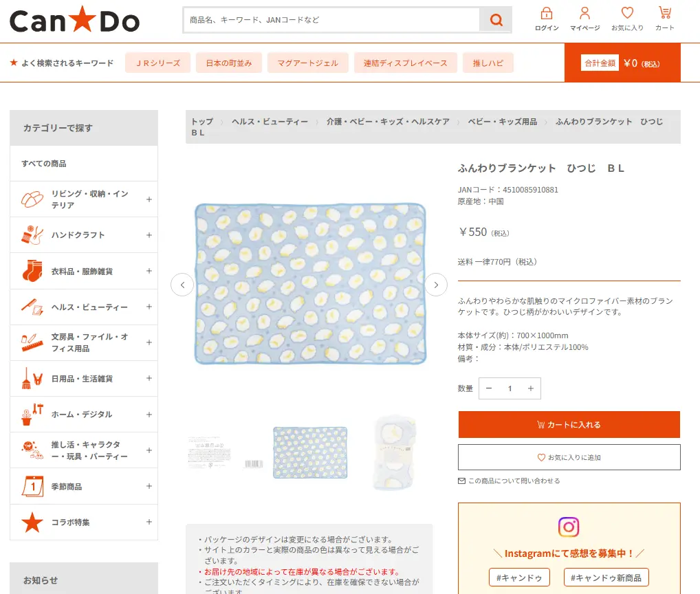The width and height of the screenshot is (700, 594).
Task: Select the ＪＲシリーズ keyword tag
Action: (x=157, y=63)
